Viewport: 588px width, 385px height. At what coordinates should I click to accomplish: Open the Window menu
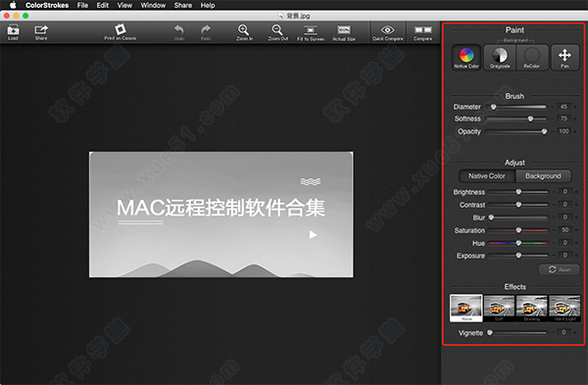(x=153, y=5)
